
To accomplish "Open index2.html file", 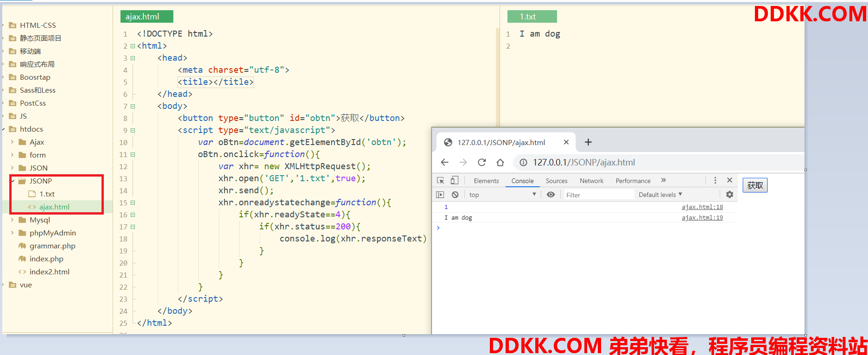I will [x=50, y=272].
